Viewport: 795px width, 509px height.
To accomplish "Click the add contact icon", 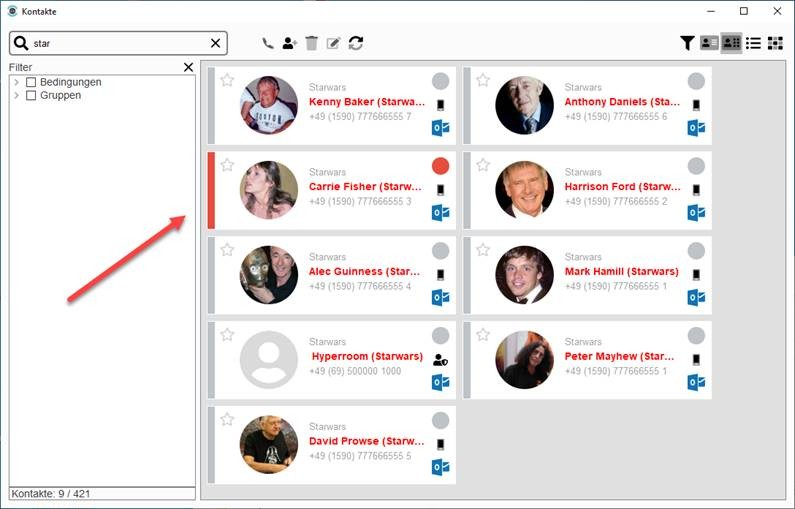I will [x=290, y=44].
